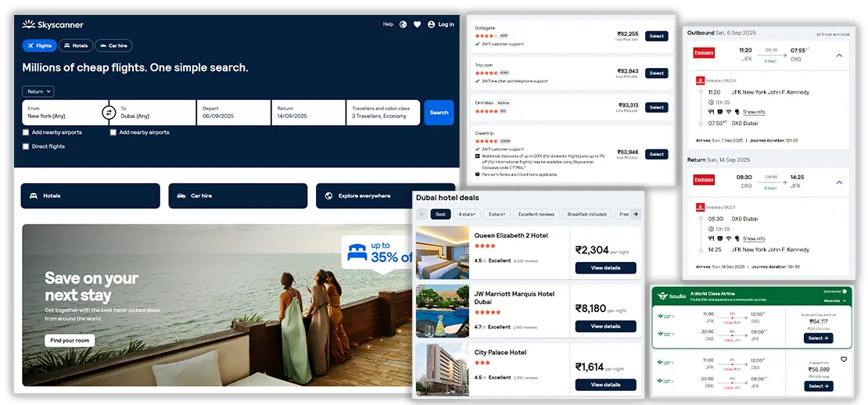Screen dimensions: 868x405
Task: Click the clock duration icon beside 12h 35
Action: [711, 102]
